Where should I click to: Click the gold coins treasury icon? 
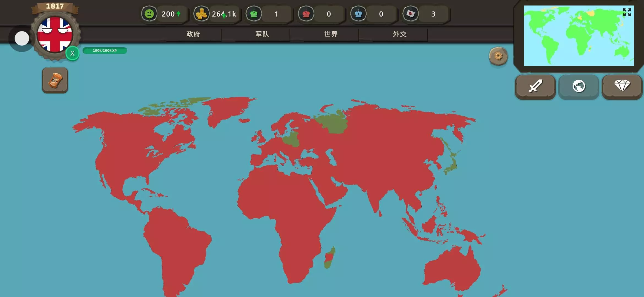pyautogui.click(x=201, y=14)
